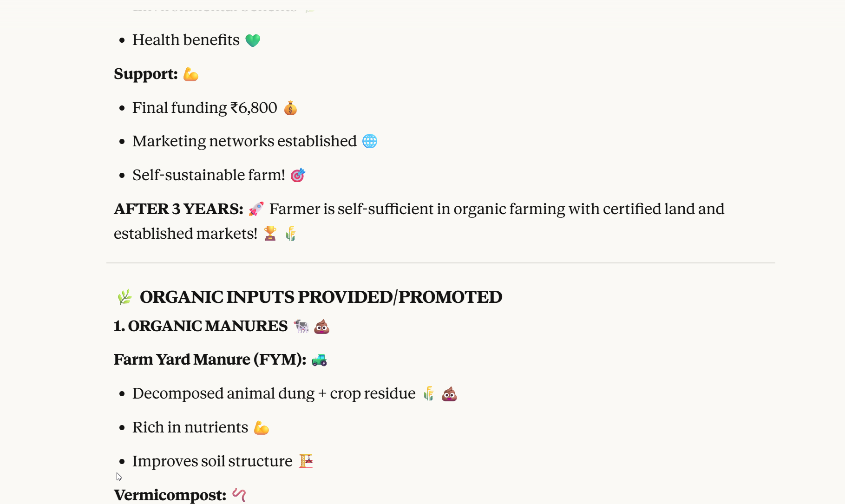
Task: Click the globe emoji after Marketing networks established
Action: coord(370,141)
